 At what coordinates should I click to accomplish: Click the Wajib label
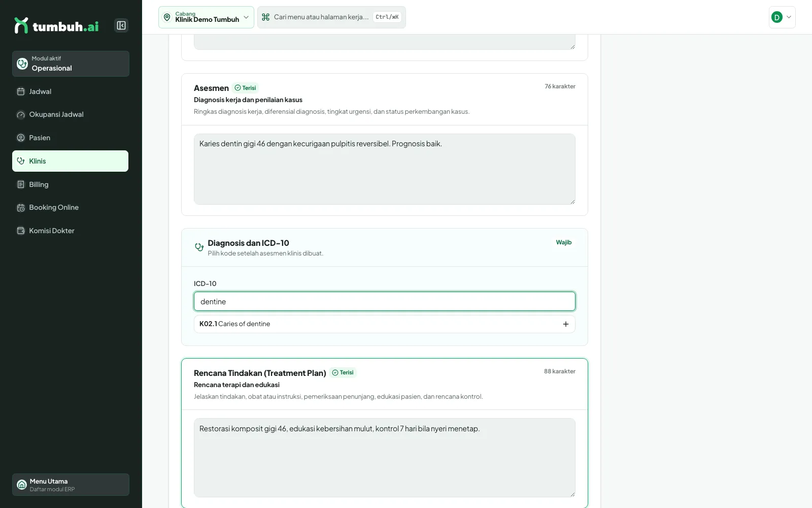(564, 242)
